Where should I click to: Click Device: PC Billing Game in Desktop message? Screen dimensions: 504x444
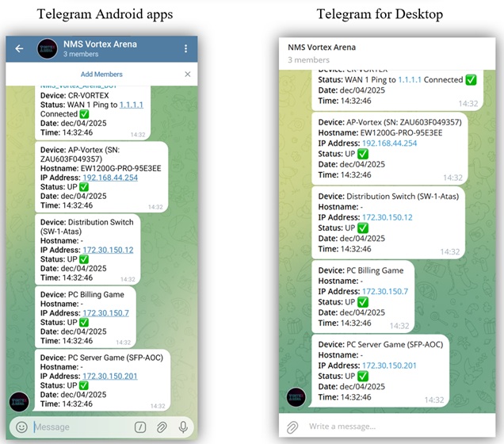(361, 270)
